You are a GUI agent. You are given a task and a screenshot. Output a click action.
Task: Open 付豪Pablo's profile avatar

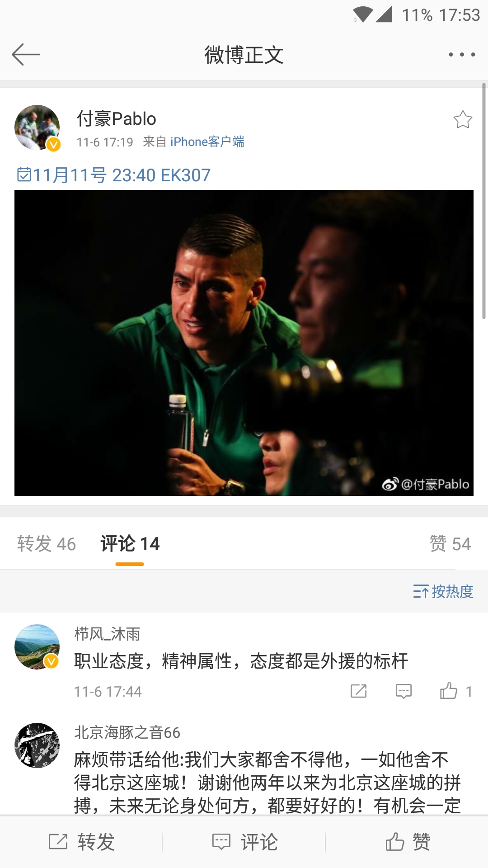tap(37, 127)
